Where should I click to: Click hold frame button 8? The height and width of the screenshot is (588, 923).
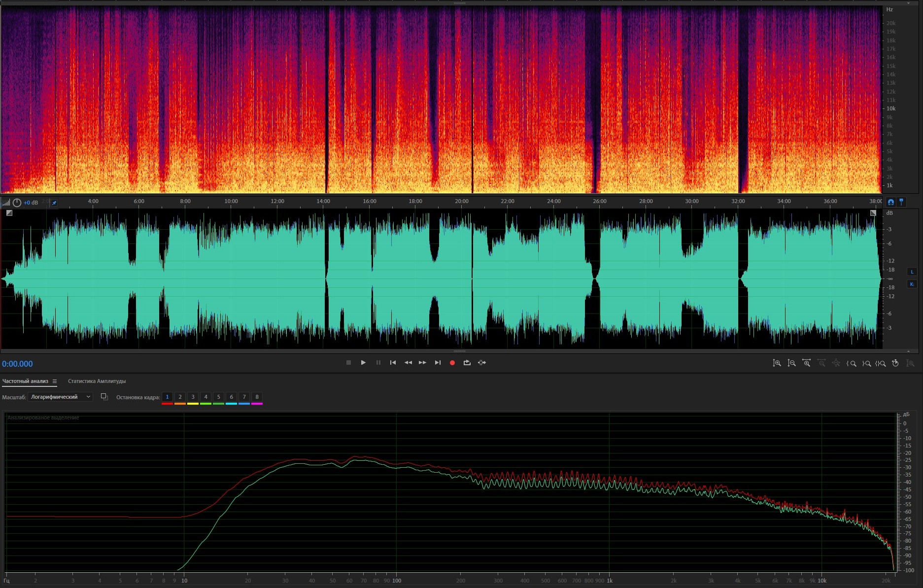(x=257, y=397)
